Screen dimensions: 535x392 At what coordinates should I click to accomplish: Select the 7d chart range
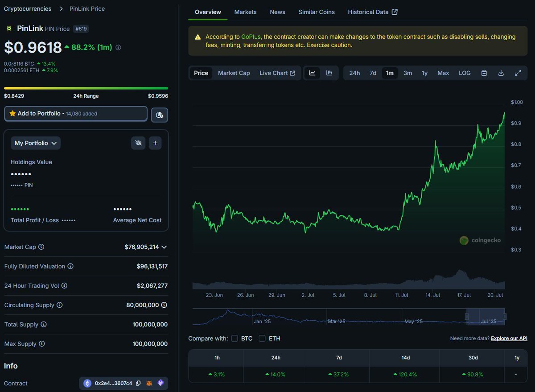tap(373, 73)
